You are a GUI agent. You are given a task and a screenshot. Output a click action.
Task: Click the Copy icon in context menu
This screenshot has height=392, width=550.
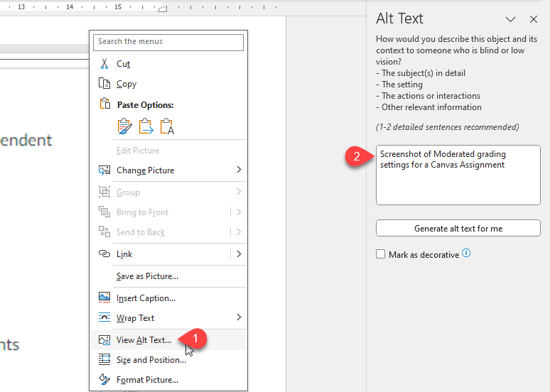pyautogui.click(x=104, y=84)
